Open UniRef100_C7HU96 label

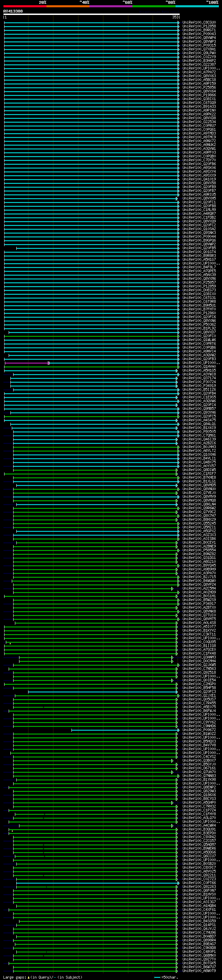click(x=199, y=932)
